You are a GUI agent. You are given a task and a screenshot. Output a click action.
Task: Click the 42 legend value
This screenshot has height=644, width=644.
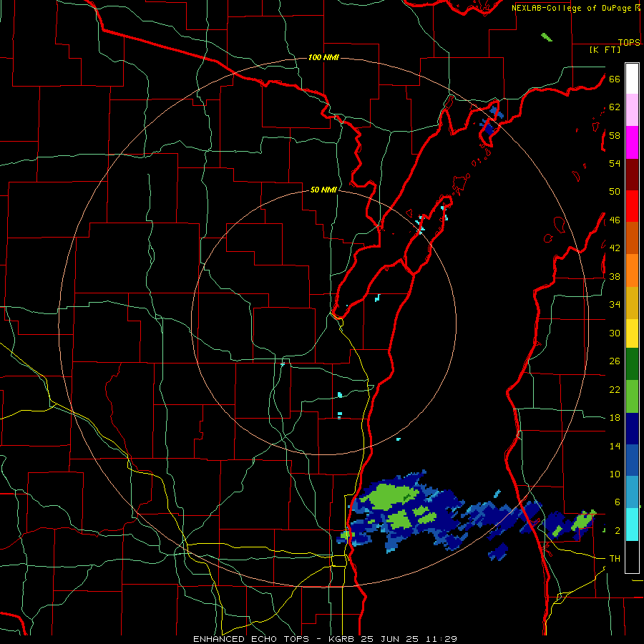coord(615,248)
